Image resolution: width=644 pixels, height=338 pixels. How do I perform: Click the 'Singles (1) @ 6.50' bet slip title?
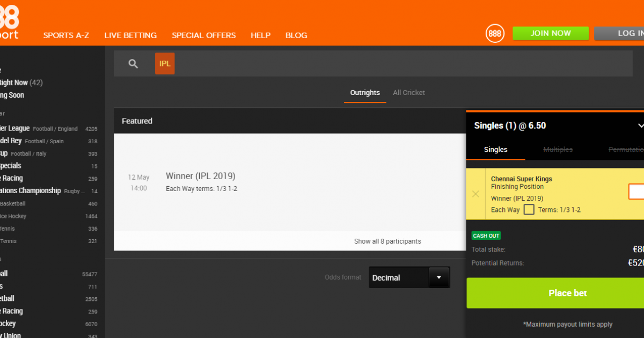(x=510, y=126)
